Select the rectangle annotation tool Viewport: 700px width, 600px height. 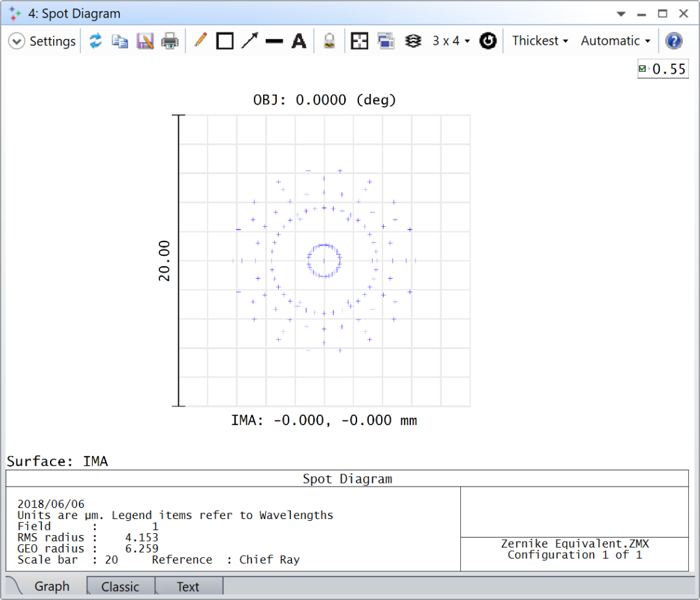click(x=224, y=40)
